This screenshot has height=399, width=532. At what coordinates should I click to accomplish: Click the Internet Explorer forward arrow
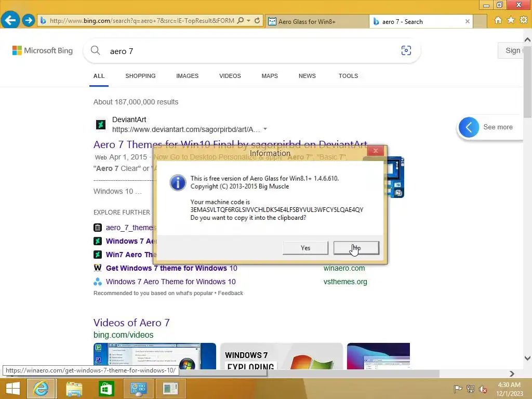pyautogui.click(x=29, y=20)
